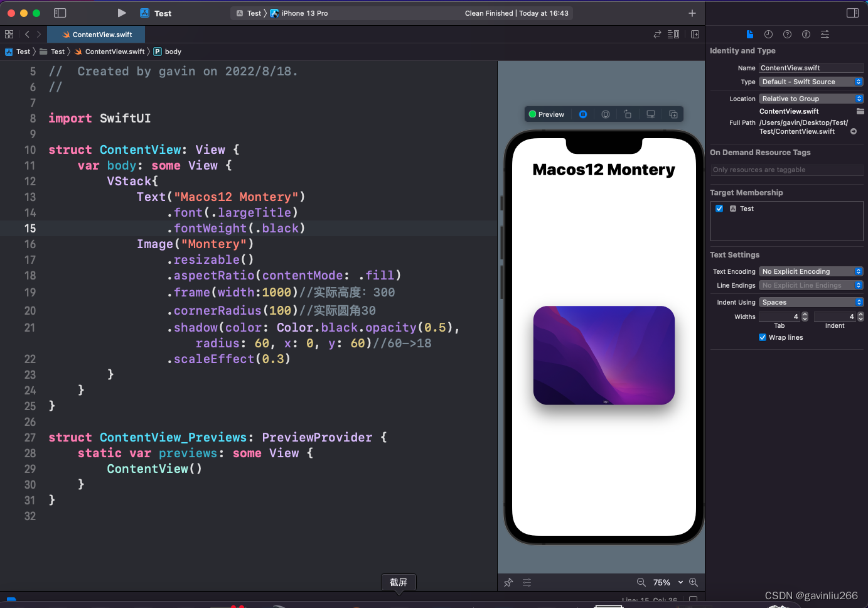The height and width of the screenshot is (608, 868).
Task: Adjust the Indent width stepper
Action: pyautogui.click(x=860, y=317)
